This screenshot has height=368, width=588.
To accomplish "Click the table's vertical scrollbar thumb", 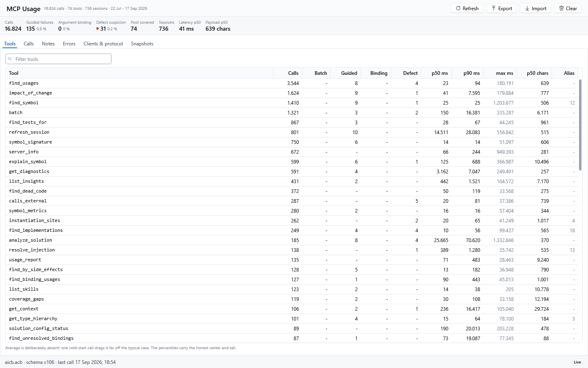I will click(580, 125).
